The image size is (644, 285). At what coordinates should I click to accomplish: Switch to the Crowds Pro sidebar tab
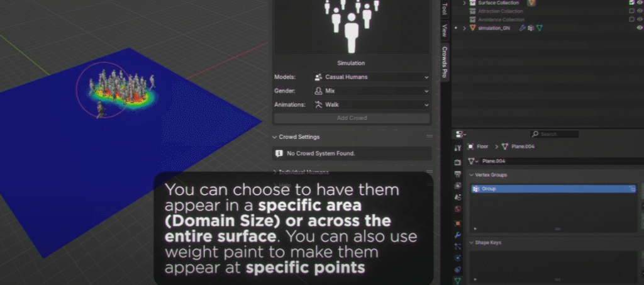tap(444, 62)
